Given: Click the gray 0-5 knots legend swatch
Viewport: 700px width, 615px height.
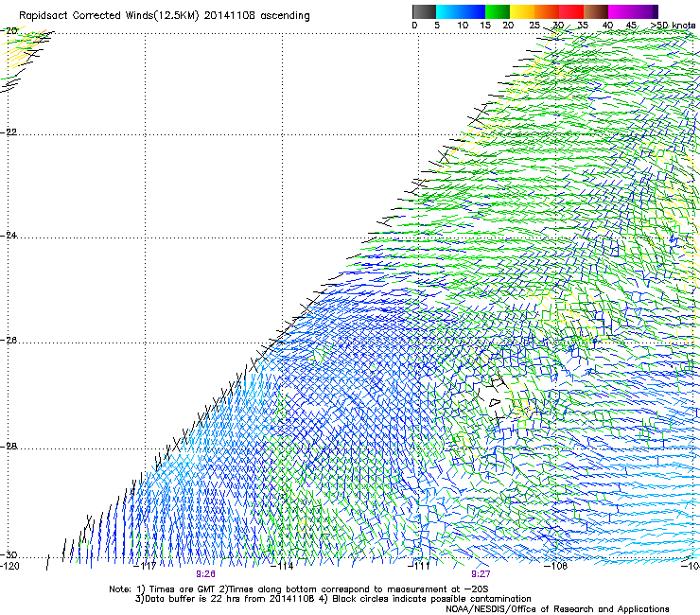Looking at the screenshot, I should 424,11.
